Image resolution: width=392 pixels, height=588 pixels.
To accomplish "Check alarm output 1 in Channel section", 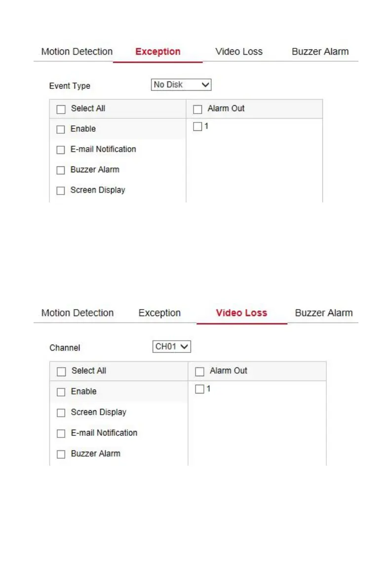I will 199,390.
